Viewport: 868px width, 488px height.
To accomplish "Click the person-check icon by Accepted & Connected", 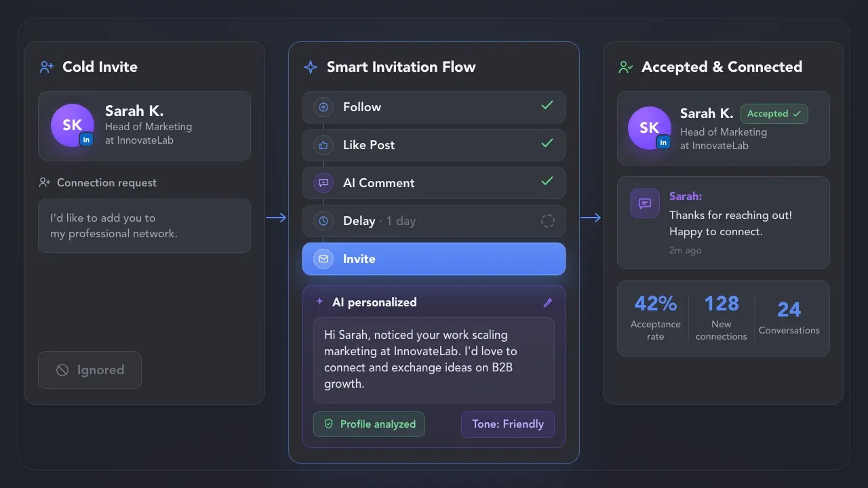I will click(626, 67).
